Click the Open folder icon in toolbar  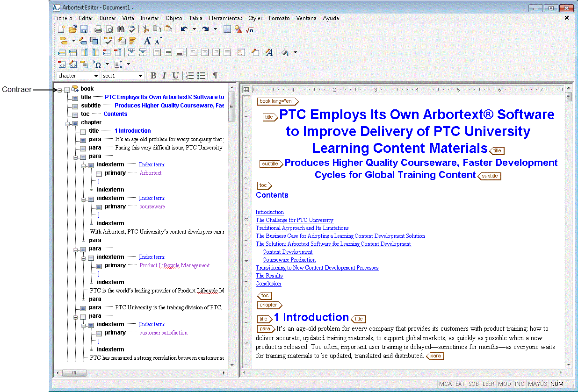tap(72, 29)
